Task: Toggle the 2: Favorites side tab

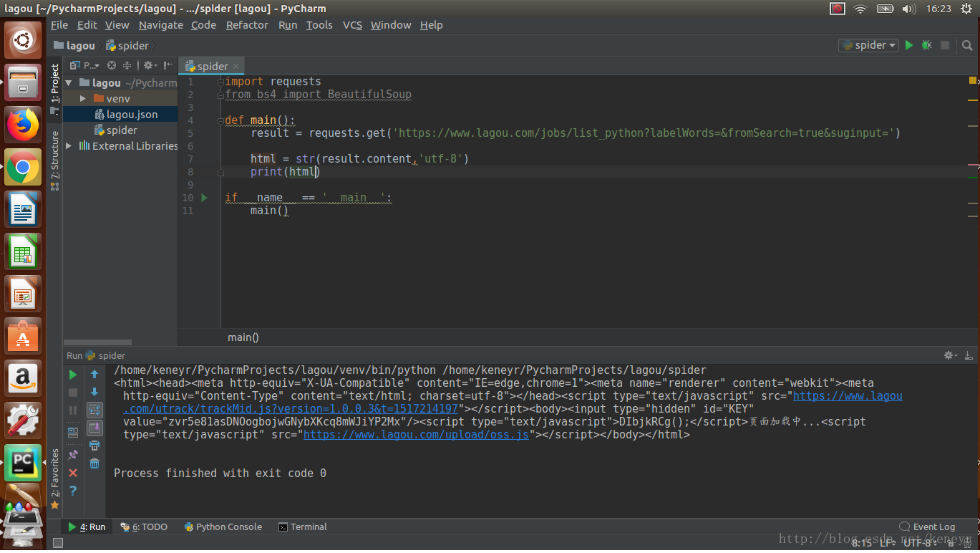Action: (x=55, y=479)
